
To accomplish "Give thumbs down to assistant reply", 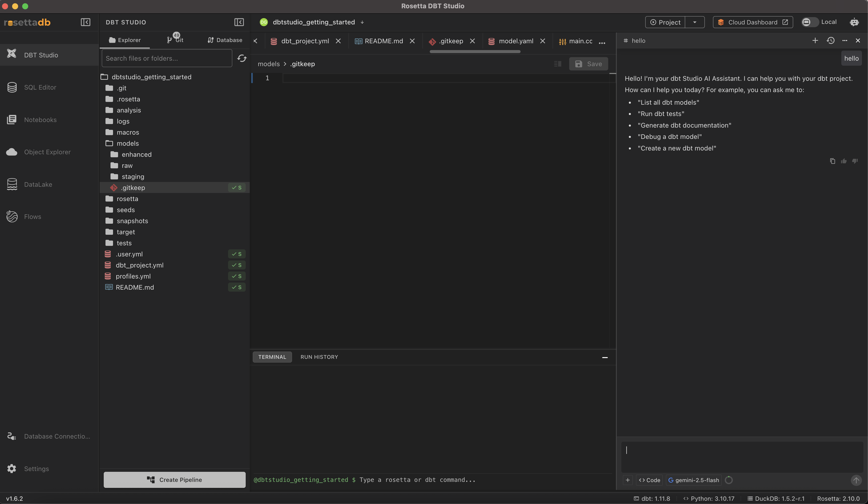I will coord(855,161).
